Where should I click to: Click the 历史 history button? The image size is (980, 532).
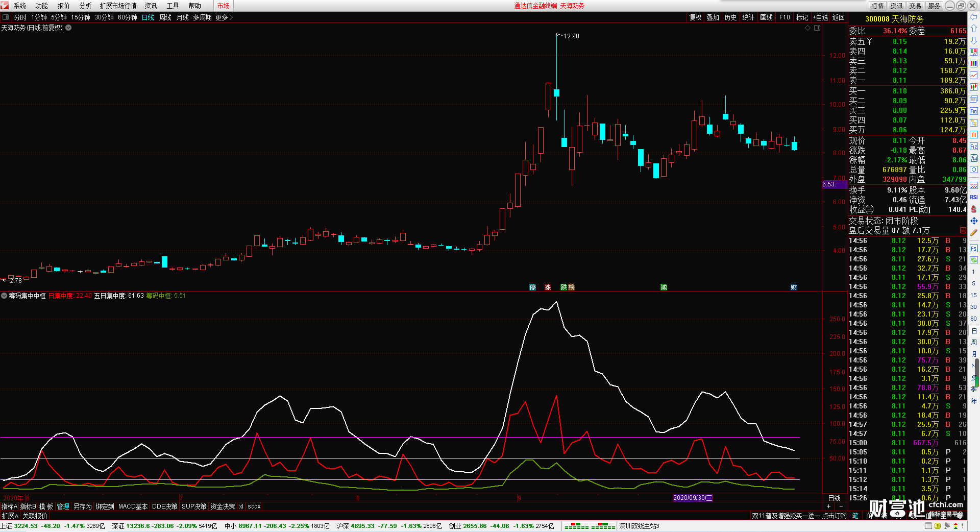[x=731, y=17]
